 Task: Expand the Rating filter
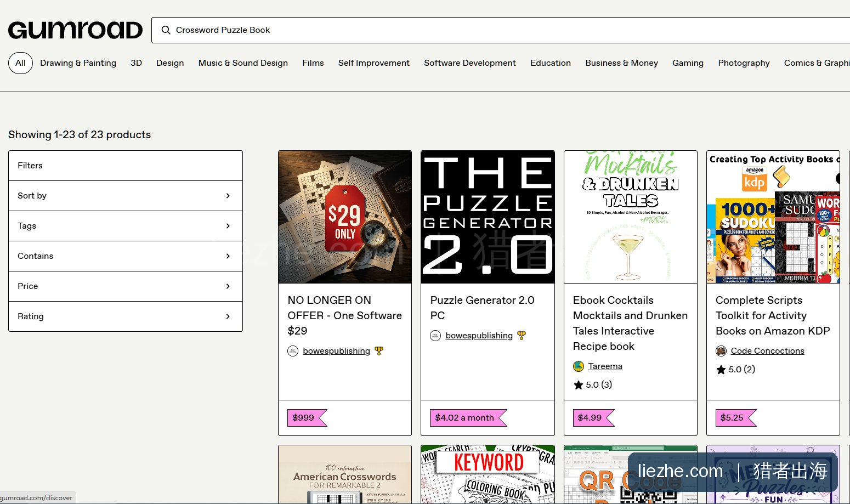[126, 316]
